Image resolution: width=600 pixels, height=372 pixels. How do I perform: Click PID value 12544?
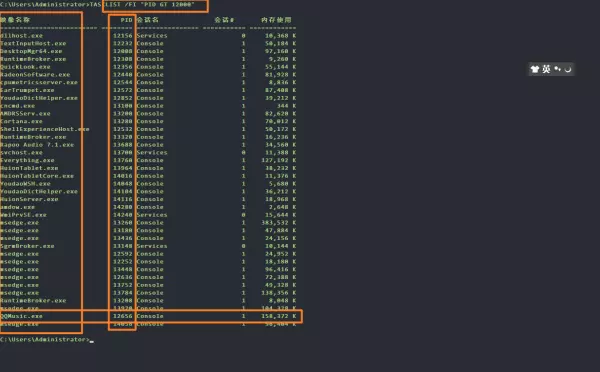click(x=122, y=82)
